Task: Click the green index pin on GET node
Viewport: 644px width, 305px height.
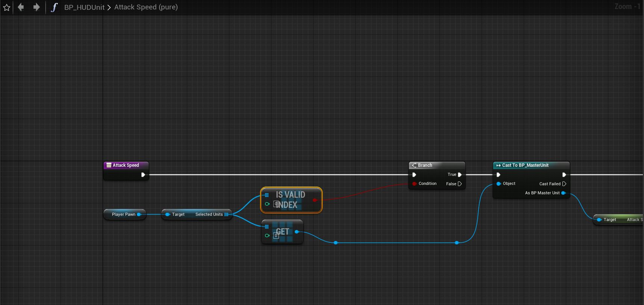Action: pos(267,236)
